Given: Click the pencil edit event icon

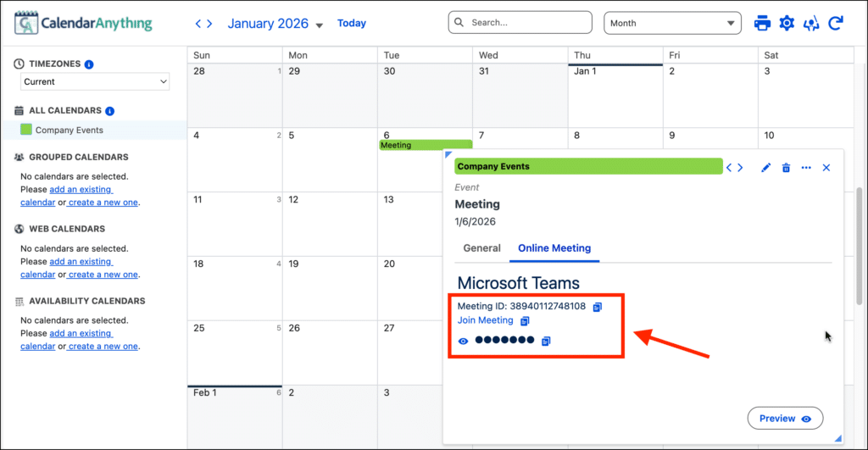Looking at the screenshot, I should tap(766, 168).
